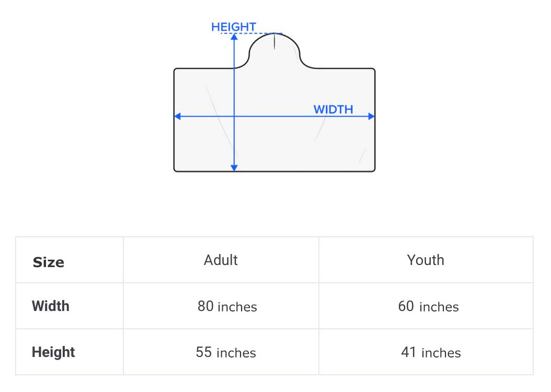Image resolution: width=551 pixels, height=392 pixels.
Task: Click the crossing point of the blue arrows
Action: pyautogui.click(x=234, y=116)
